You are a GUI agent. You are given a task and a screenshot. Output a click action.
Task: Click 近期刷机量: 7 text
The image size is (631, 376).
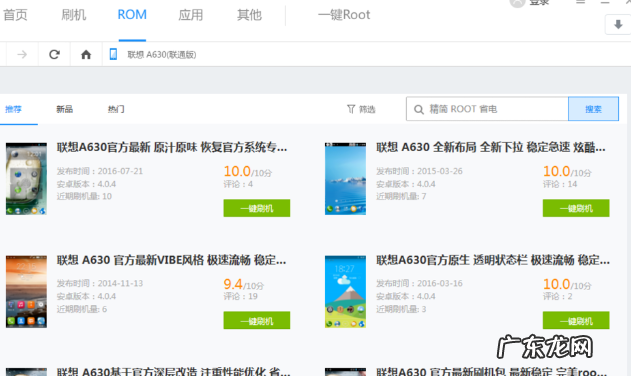pyautogui.click(x=401, y=196)
